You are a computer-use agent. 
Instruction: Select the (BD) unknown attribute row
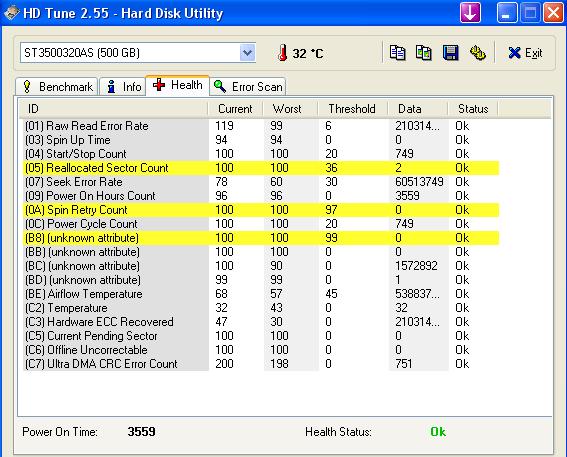coord(261,280)
